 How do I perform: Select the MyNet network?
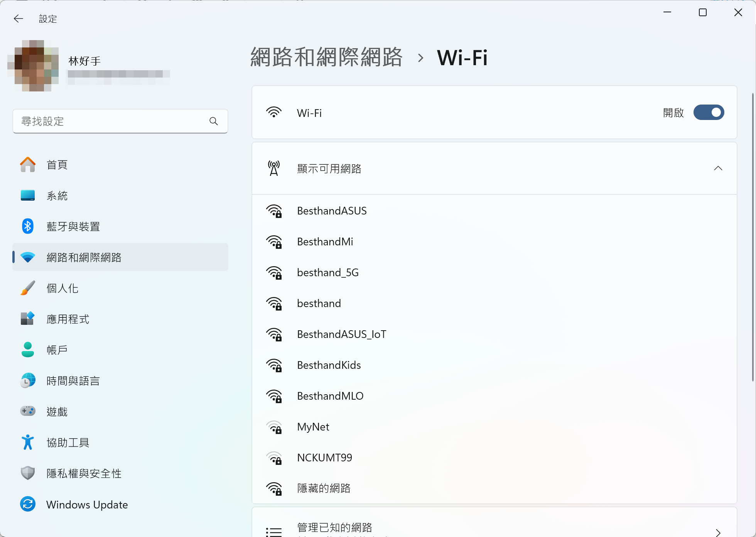(313, 427)
